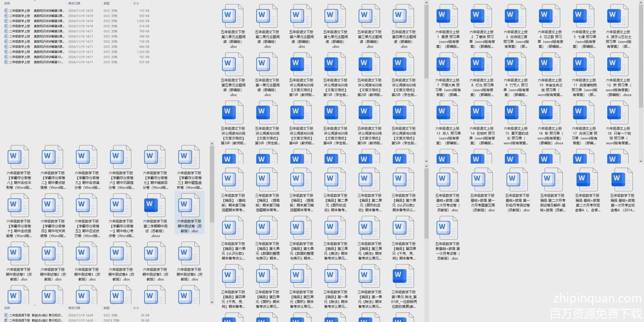Select the 文言文培优 第2讲（学生版）file icon
This screenshot has width=644, height=322.
[403, 64]
